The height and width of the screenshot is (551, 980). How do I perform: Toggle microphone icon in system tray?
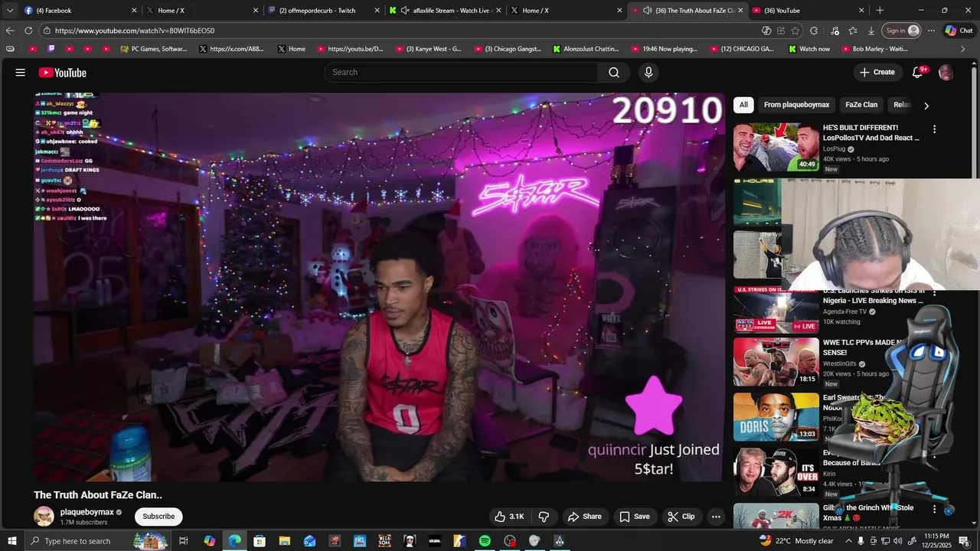[x=861, y=541]
